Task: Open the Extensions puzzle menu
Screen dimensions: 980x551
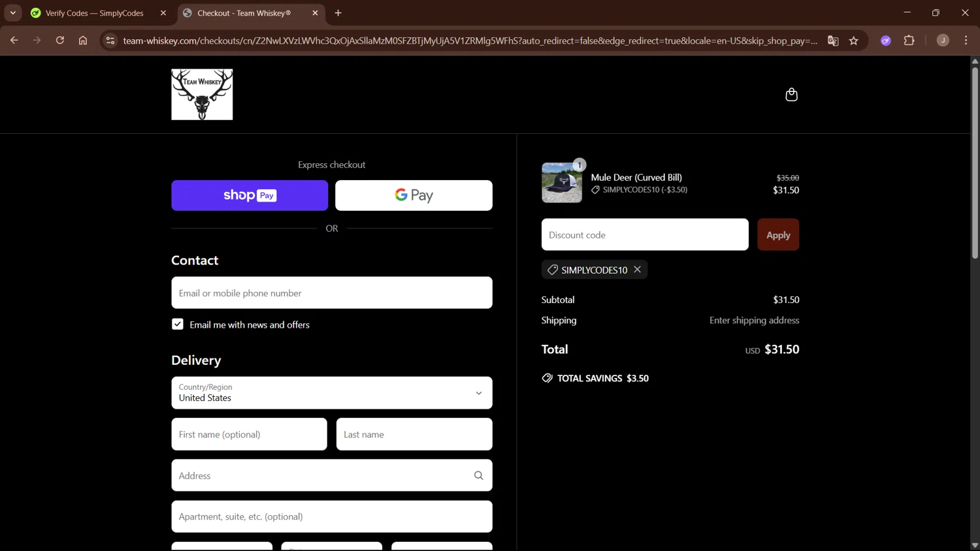Action: click(x=909, y=40)
